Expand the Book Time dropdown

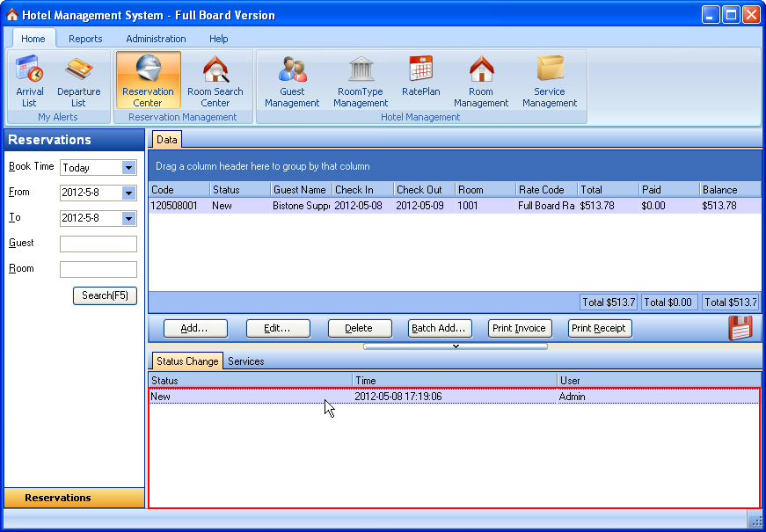click(x=128, y=168)
